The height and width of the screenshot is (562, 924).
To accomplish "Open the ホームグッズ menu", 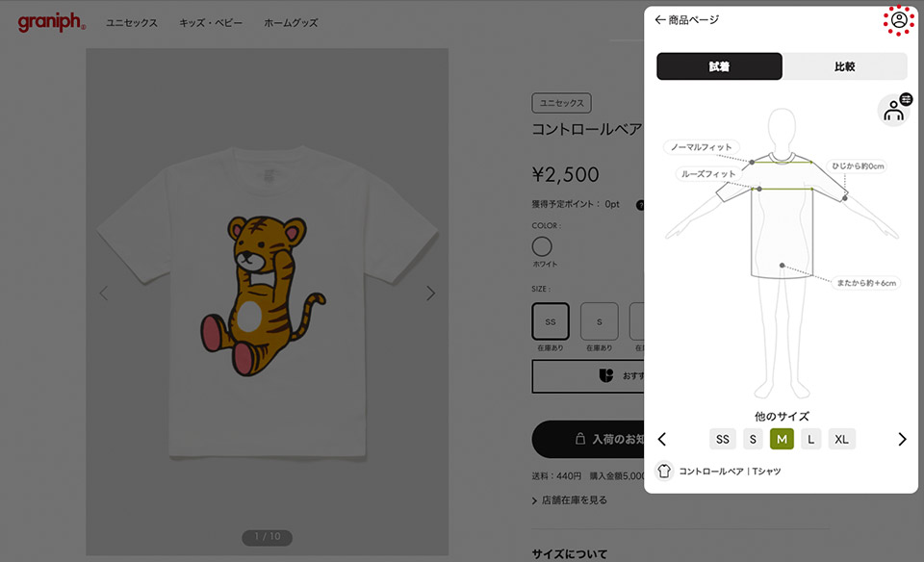I will coord(291,23).
